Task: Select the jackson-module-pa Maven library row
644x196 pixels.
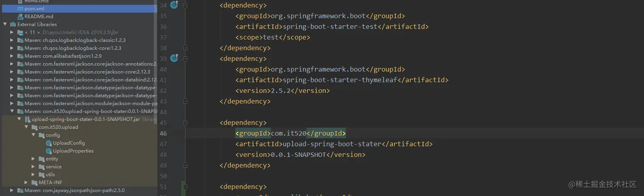Action: (79, 104)
